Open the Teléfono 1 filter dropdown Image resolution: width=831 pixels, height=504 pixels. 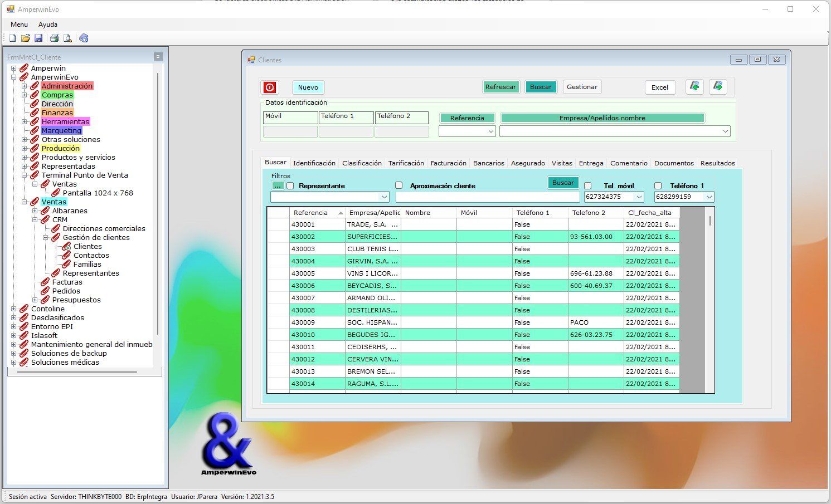point(709,197)
